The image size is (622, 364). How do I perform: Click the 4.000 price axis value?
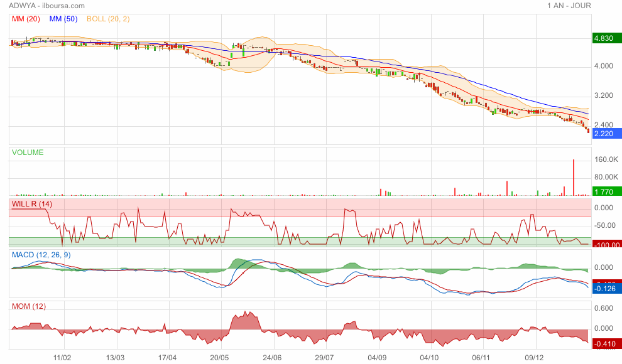[x=603, y=66]
